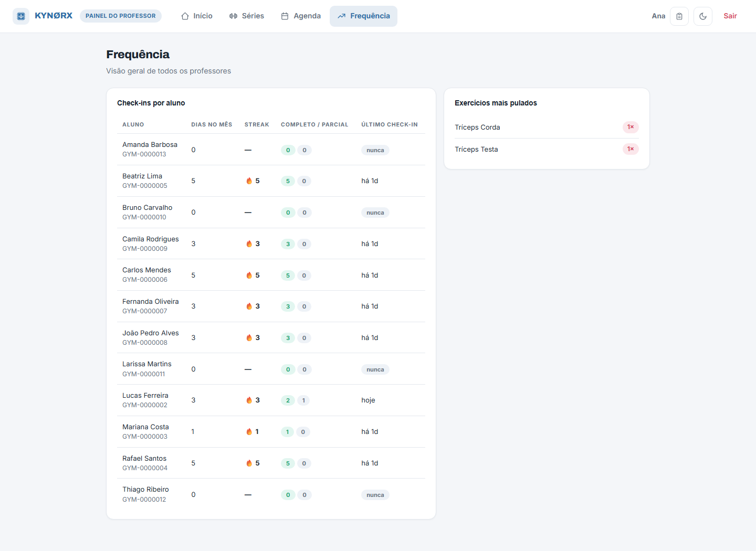This screenshot has width=756, height=551.
Task: Click Sair to log out
Action: coord(730,16)
